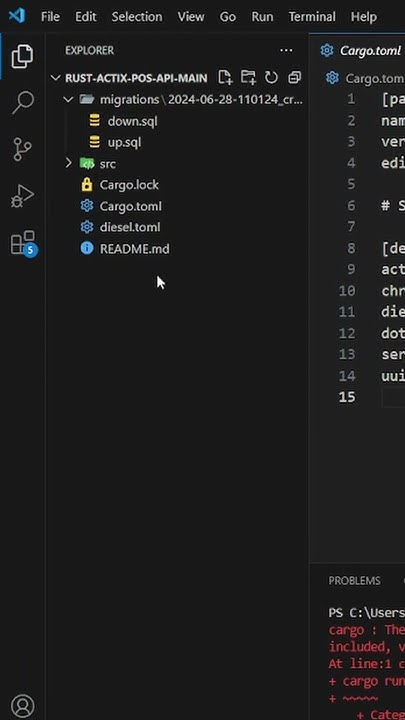Open the Go menu
Image resolution: width=405 pixels, height=720 pixels.
pos(228,17)
